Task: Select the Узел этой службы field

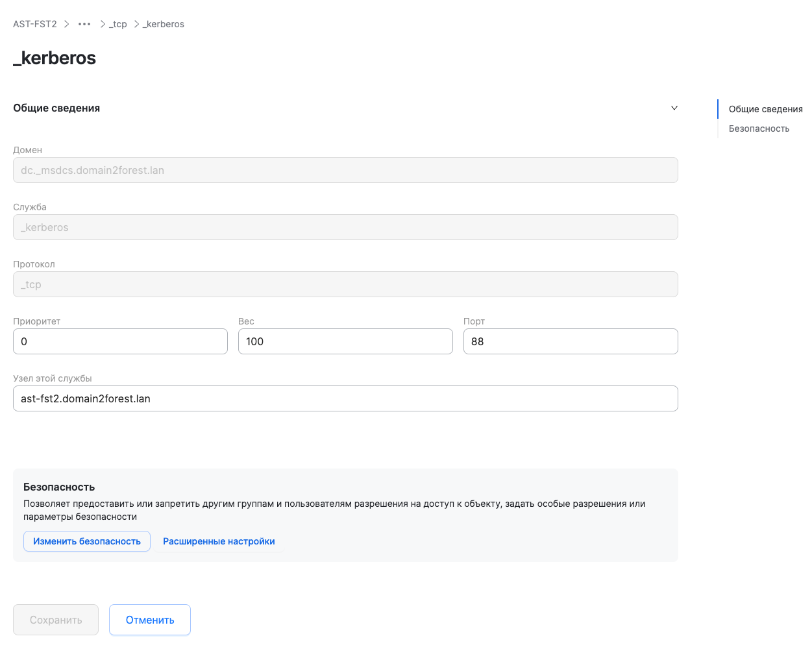Action: click(345, 398)
